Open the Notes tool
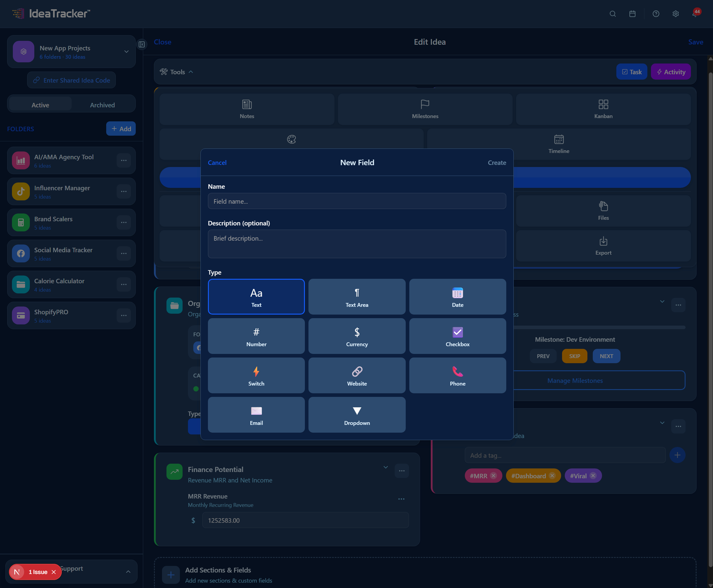The width and height of the screenshot is (713, 588). [x=246, y=109]
